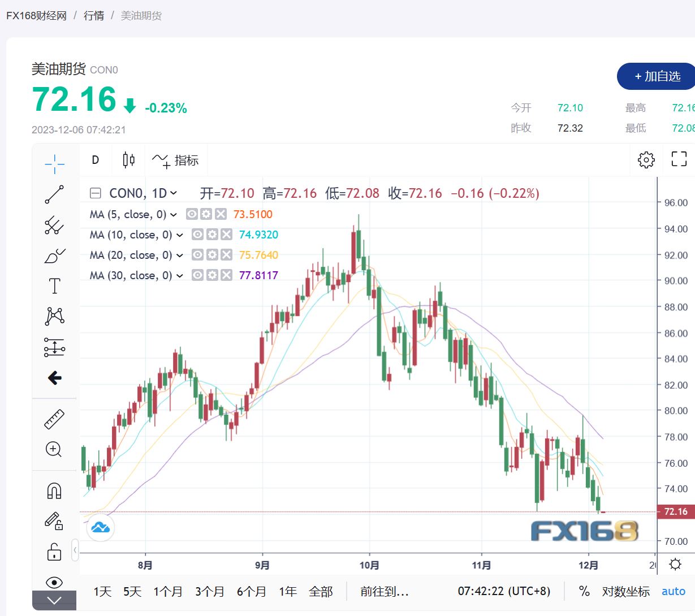Viewport: 695px width, 616px height.
Task: Select the trend line drawing tool
Action: click(x=54, y=194)
